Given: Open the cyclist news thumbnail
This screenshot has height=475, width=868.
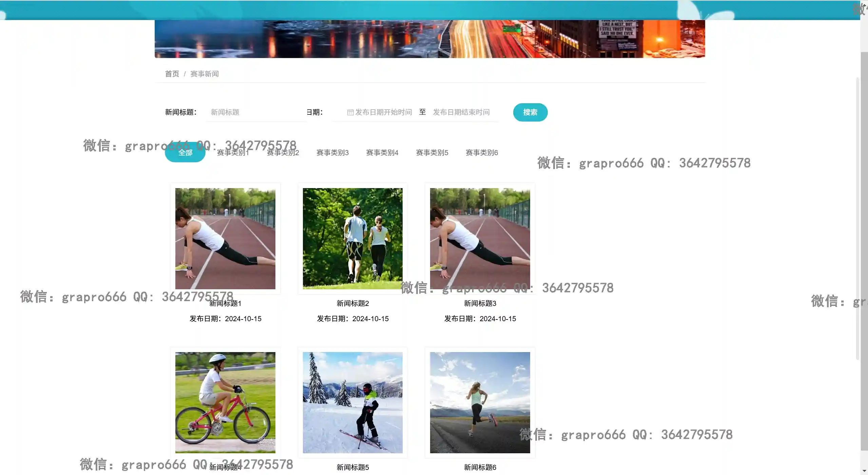Looking at the screenshot, I should (225, 402).
